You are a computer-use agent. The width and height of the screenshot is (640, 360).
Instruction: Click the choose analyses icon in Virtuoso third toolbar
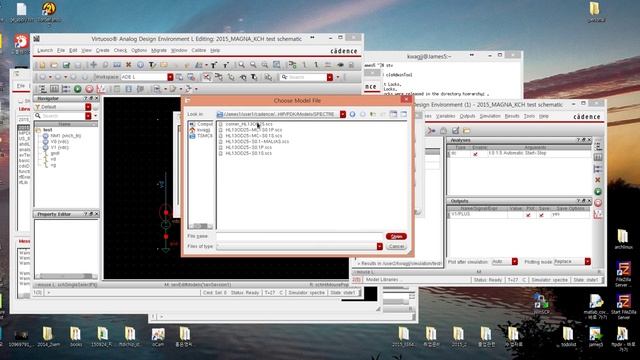(x=42, y=89)
